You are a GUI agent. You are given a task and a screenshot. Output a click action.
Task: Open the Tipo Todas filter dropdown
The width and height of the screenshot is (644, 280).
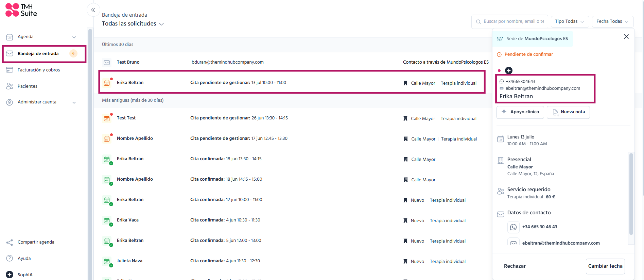tap(570, 21)
